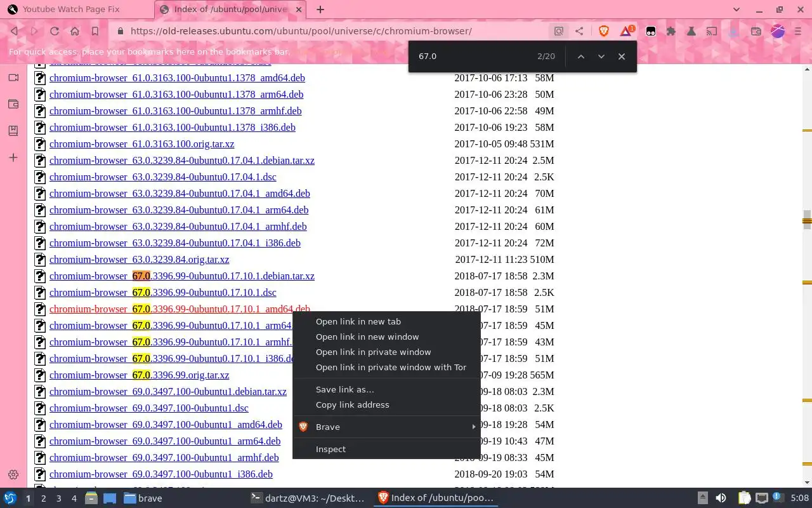The width and height of the screenshot is (812, 508).
Task: Open the 61.0.3163.100 armhf.deb link
Action: pyautogui.click(x=176, y=111)
